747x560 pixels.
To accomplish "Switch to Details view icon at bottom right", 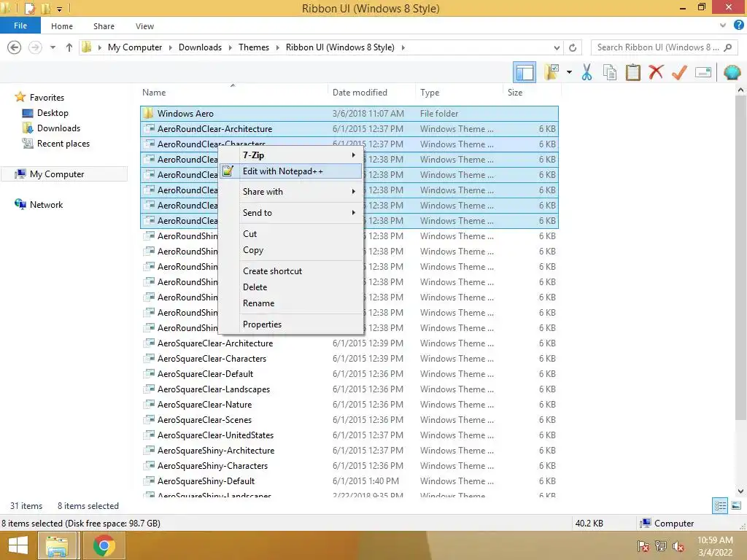I will (720, 506).
